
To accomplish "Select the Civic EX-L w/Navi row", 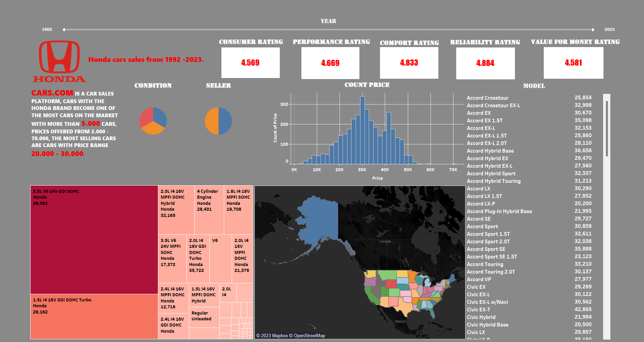I will pyautogui.click(x=529, y=302).
